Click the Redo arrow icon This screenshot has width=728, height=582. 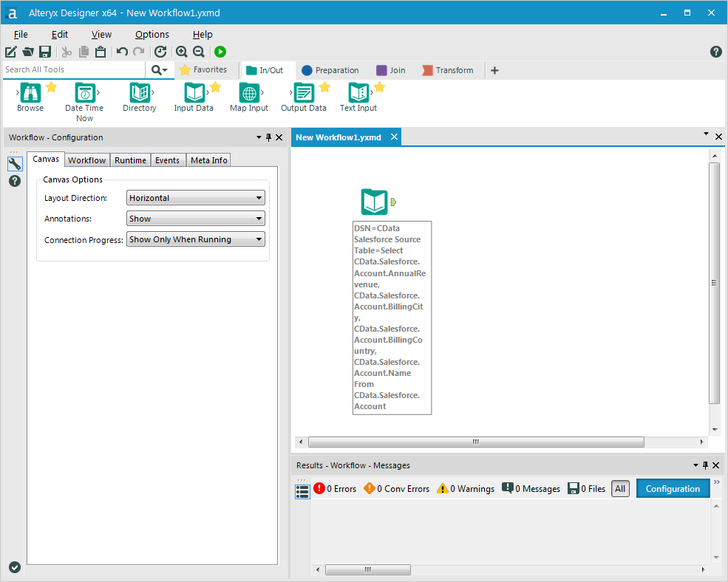click(x=139, y=52)
